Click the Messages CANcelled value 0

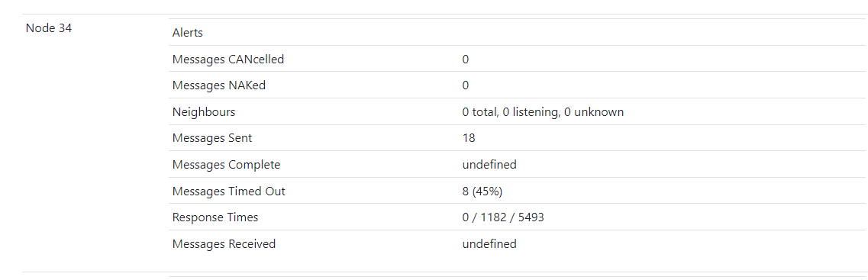[x=466, y=60]
